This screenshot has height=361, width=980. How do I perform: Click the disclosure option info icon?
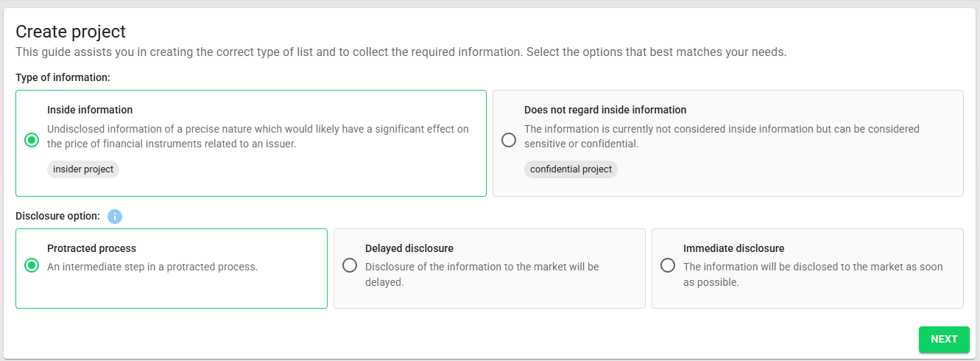click(115, 217)
